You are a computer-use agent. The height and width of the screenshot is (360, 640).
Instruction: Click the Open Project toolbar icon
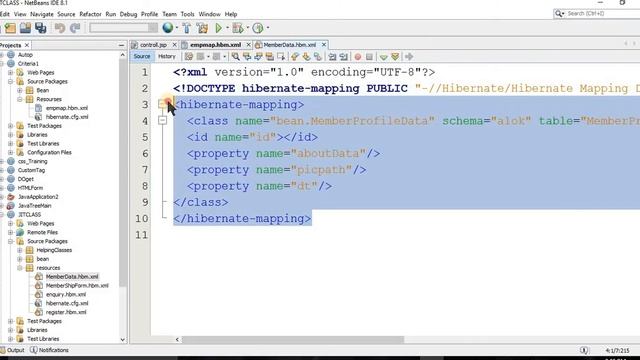coord(25,28)
